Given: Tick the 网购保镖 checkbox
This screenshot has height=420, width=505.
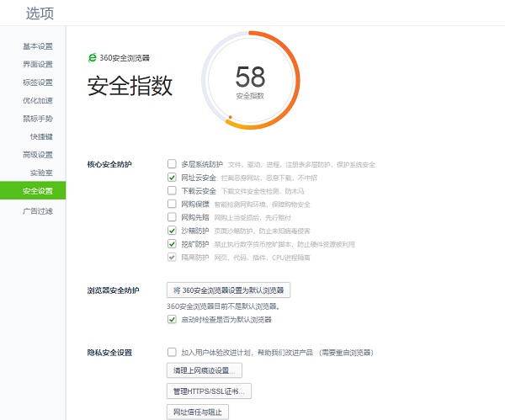Looking at the screenshot, I should 172,204.
